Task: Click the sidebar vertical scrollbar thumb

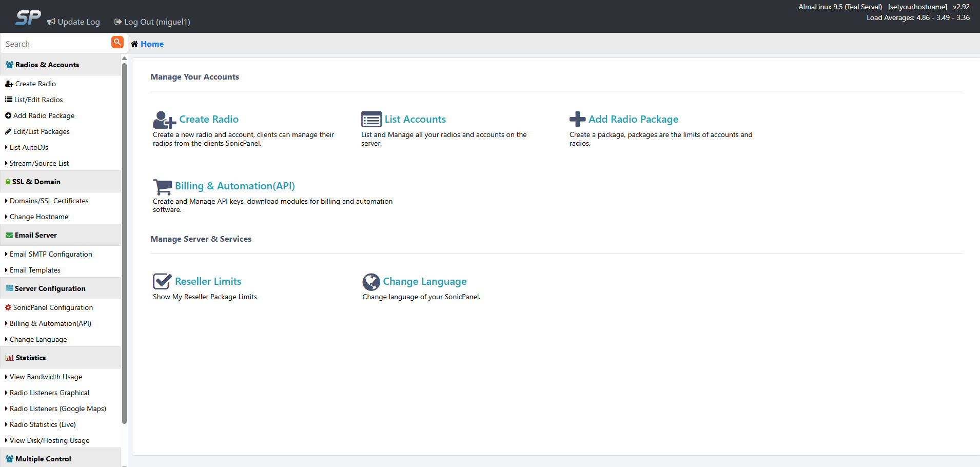Action: click(x=124, y=242)
